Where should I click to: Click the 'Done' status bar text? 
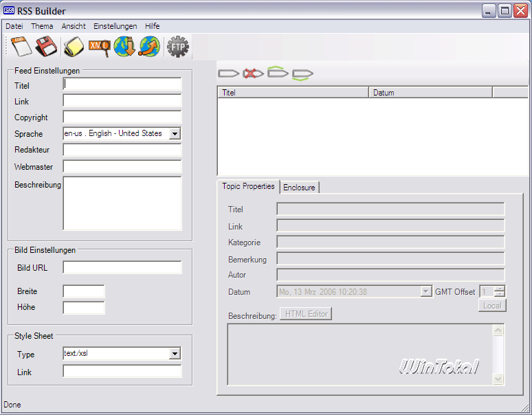point(12,405)
